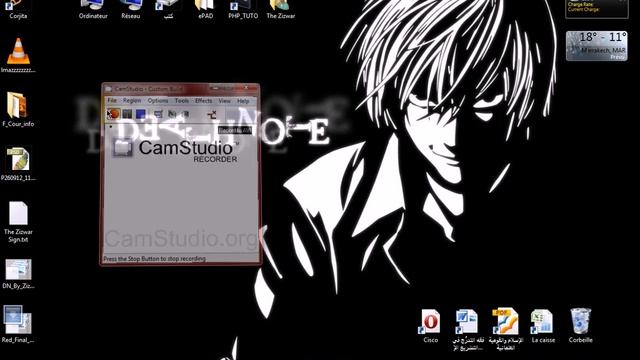Open the View menu in CamStudio
Image resolution: width=640 pixels, height=360 pixels.
(x=224, y=101)
